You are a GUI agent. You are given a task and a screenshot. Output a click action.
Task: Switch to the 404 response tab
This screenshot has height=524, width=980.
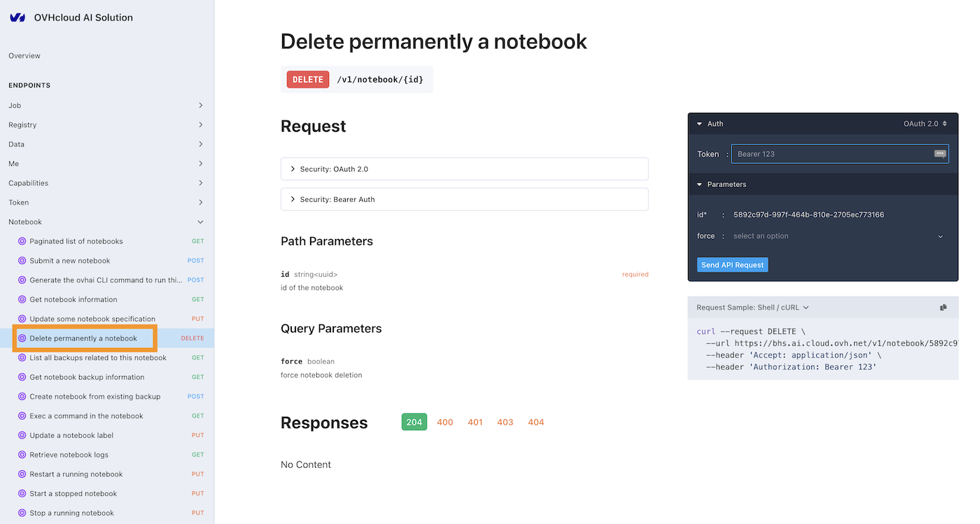[x=535, y=422]
